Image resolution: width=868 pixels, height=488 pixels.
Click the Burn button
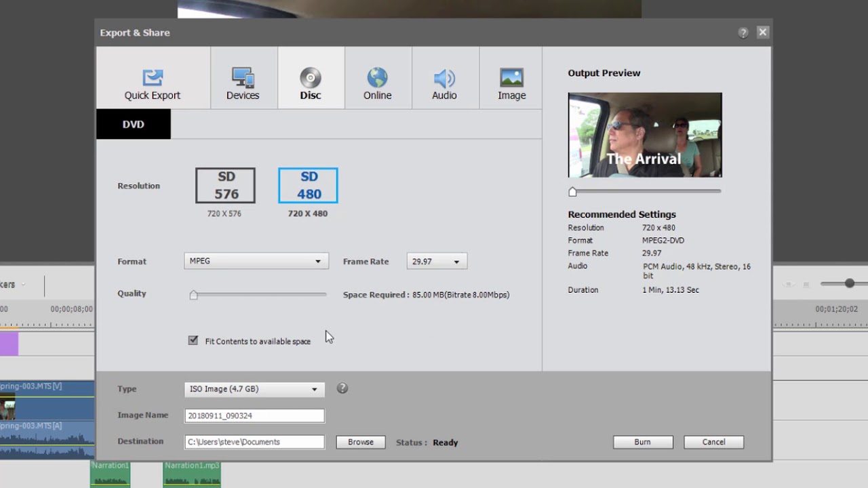[643, 442]
